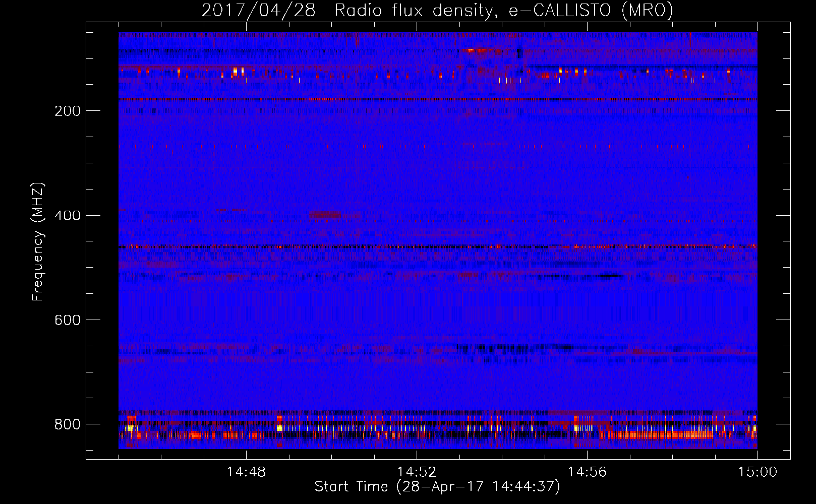The width and height of the screenshot is (816, 504).
Task: Click the 14:56 time axis label
Action: point(587,472)
